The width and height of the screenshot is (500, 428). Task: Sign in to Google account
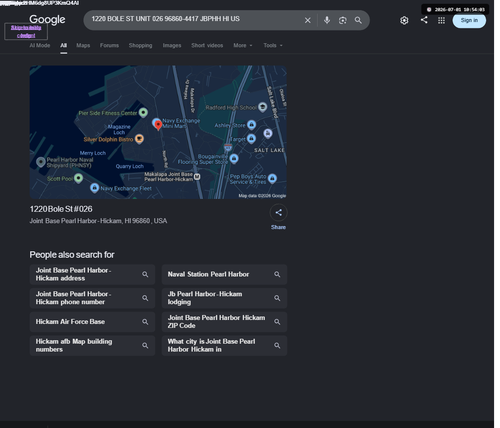[469, 20]
